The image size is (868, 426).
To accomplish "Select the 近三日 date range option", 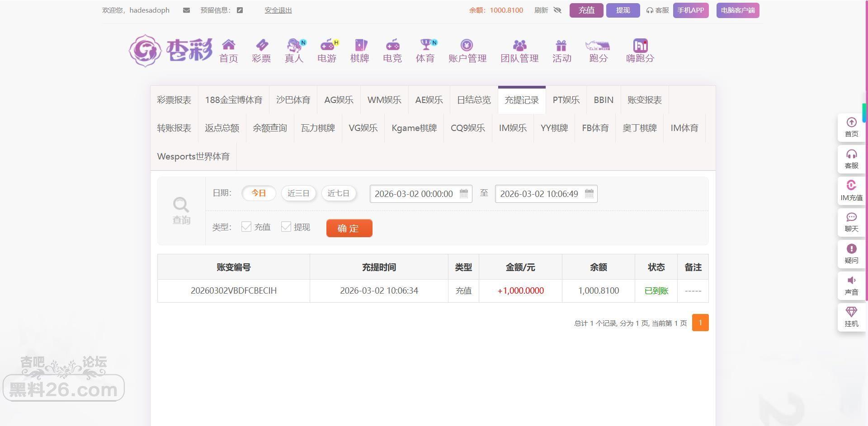I will coord(298,193).
